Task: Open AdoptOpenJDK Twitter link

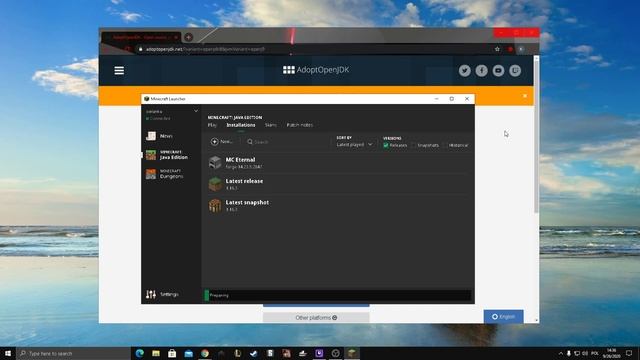Action: point(464,71)
